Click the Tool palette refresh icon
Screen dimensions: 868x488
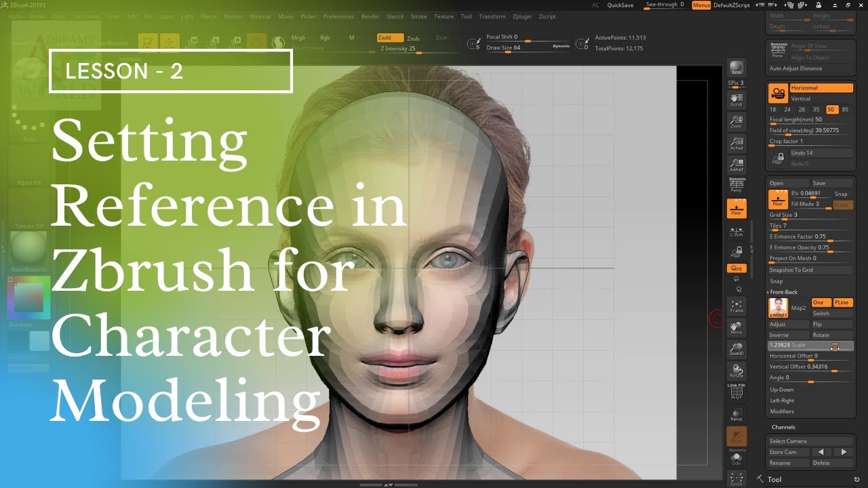pos(857,479)
